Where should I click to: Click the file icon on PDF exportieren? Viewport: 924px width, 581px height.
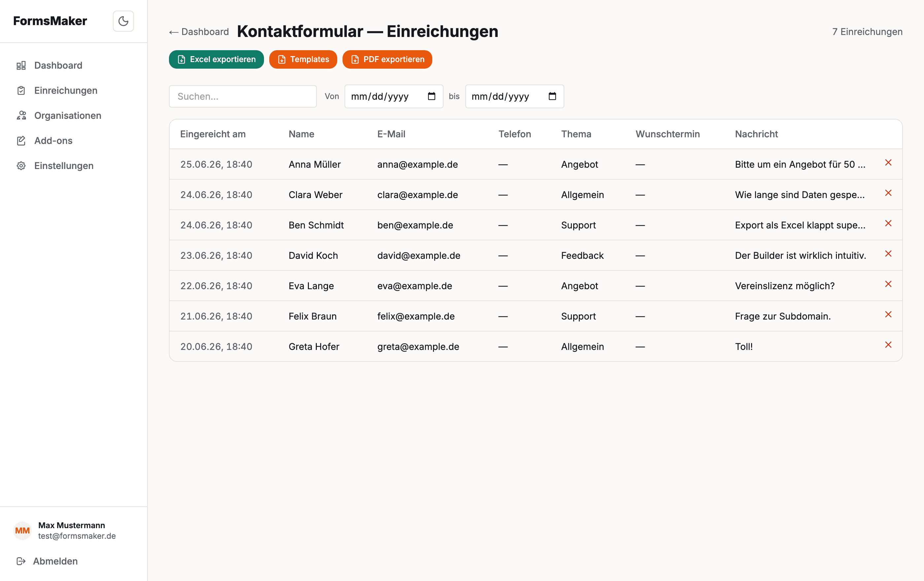coord(355,59)
